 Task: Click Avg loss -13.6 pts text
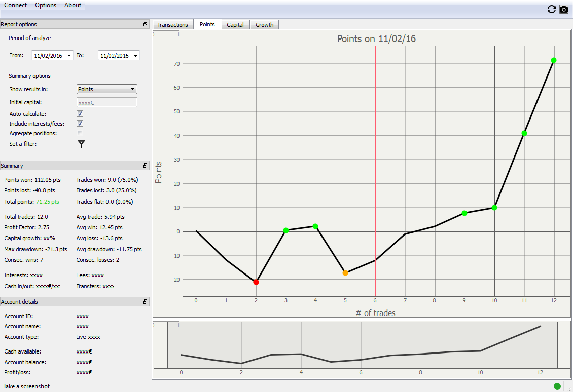(x=99, y=238)
